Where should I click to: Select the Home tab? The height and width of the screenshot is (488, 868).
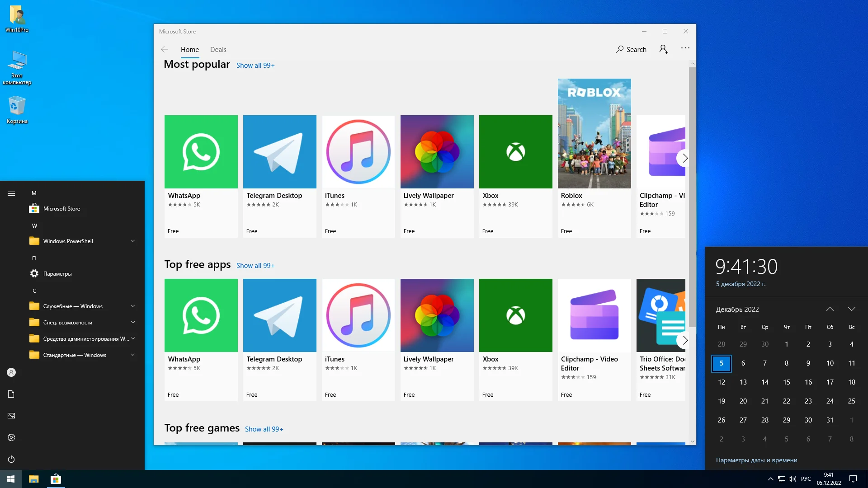(x=189, y=50)
